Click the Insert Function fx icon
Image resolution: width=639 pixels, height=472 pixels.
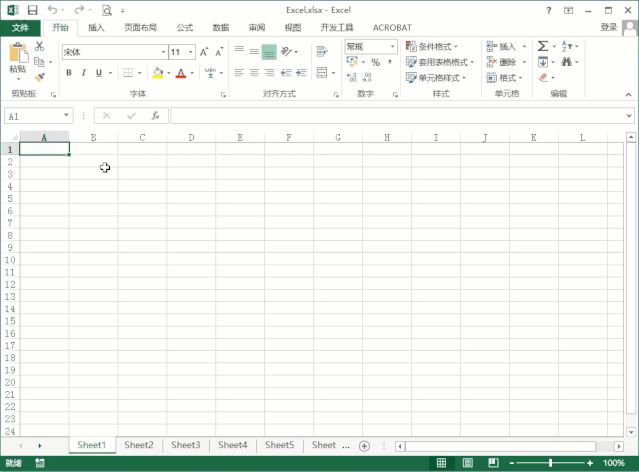click(155, 116)
